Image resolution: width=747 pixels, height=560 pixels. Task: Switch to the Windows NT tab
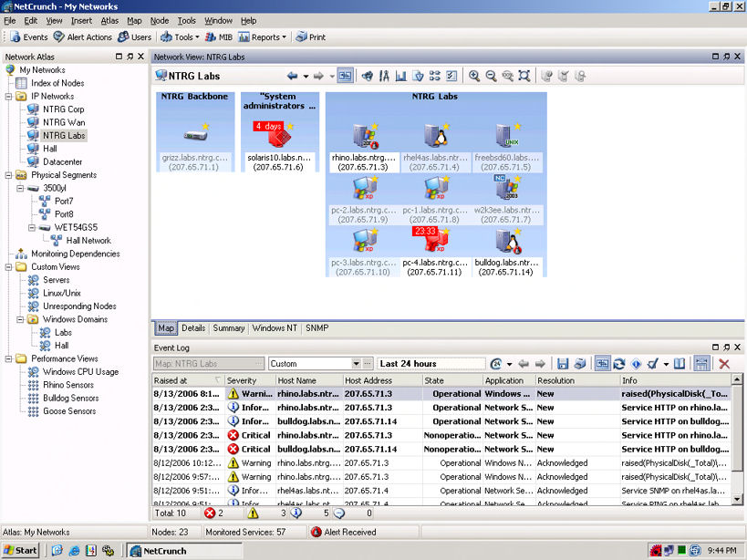[x=274, y=328]
